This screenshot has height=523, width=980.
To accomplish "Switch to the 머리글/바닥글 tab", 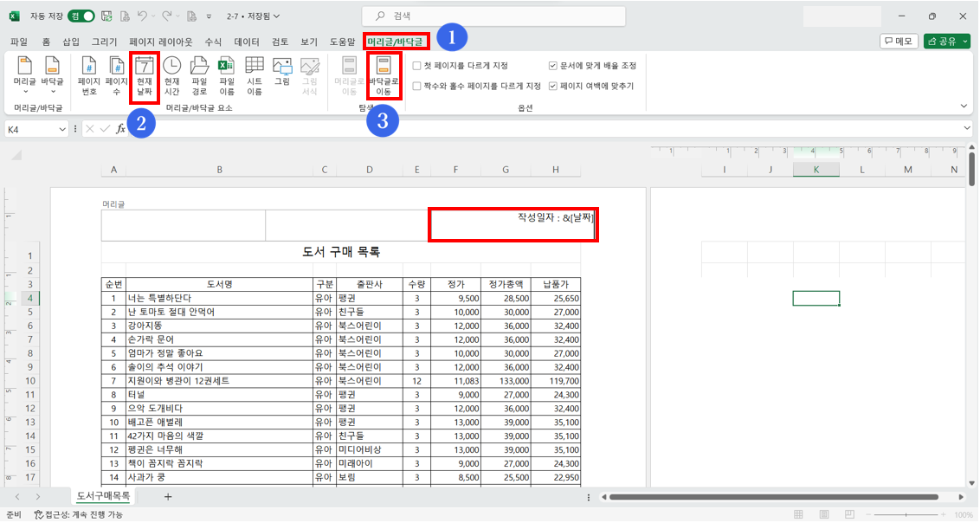I will (x=395, y=42).
